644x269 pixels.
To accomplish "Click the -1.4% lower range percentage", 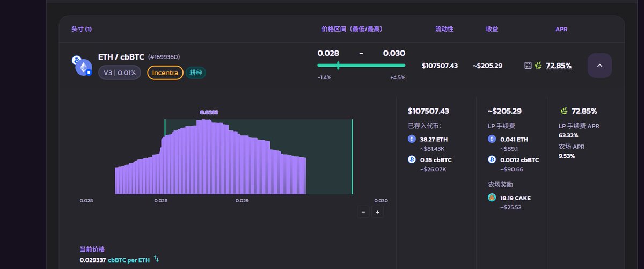I will [324, 77].
